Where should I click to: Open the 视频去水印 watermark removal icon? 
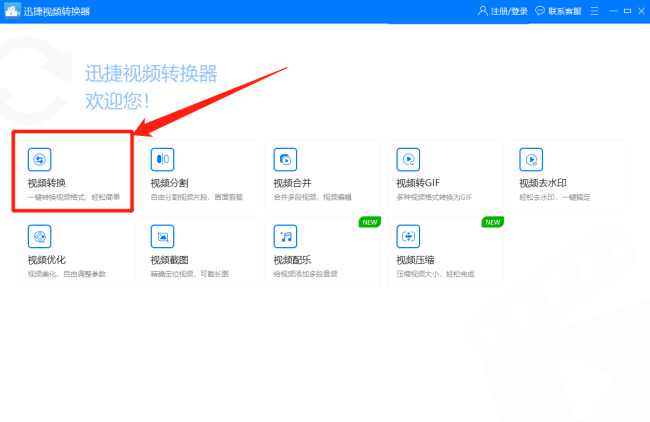click(x=531, y=160)
